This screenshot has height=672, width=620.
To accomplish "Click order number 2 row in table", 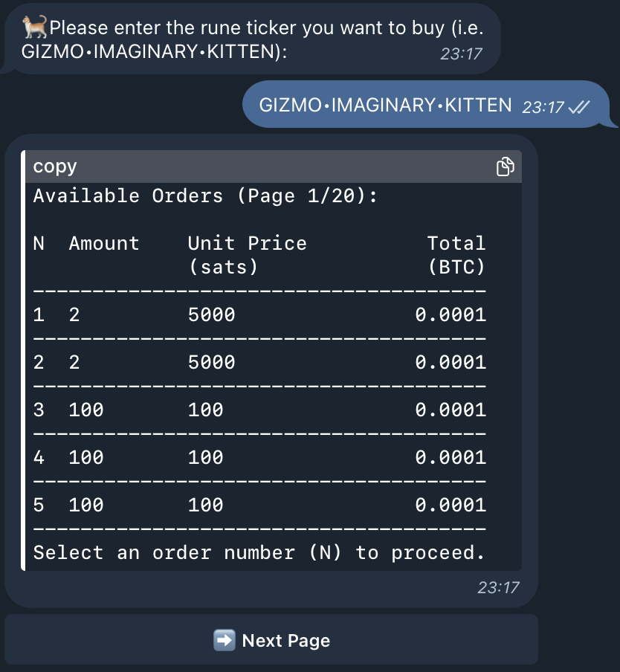I will coord(259,362).
